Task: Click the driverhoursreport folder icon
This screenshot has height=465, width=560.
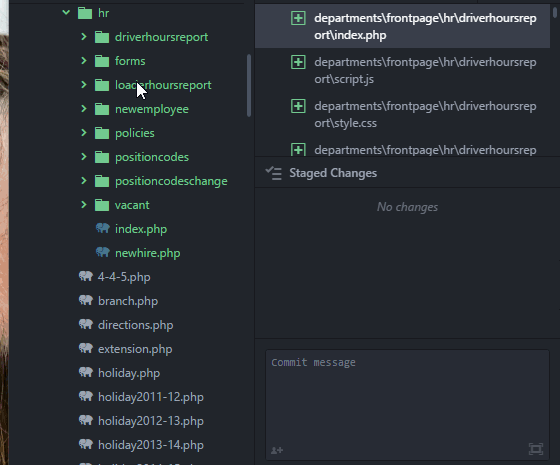Action: [x=102, y=37]
